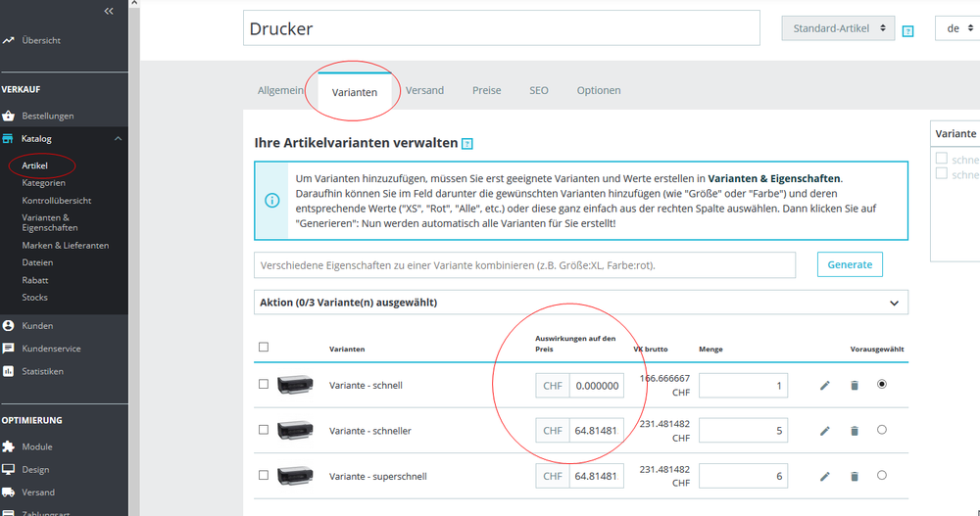Open Kontrollübersicht under Katalog
The width and height of the screenshot is (980, 516).
[x=57, y=201]
